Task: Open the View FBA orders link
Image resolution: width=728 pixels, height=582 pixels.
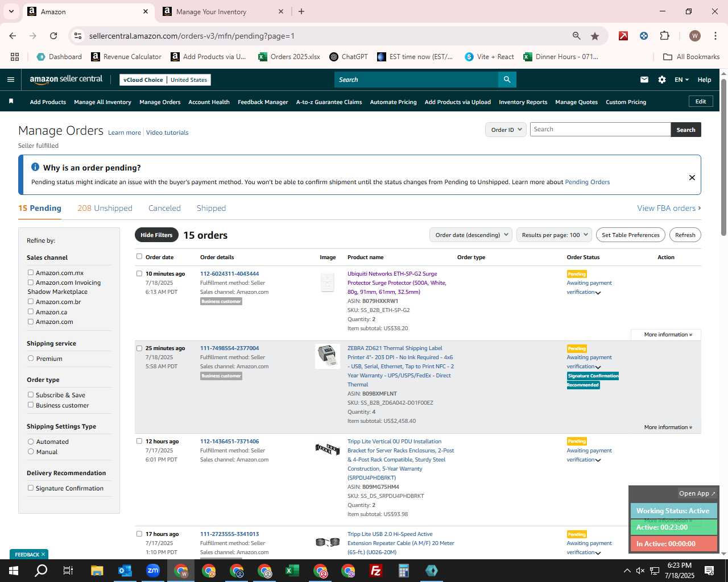Action: (x=669, y=208)
